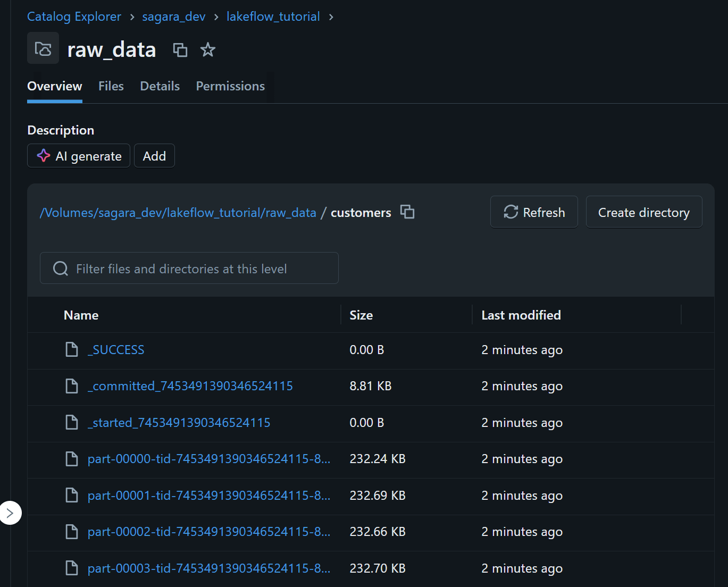Navigate to Catalog Explorer breadcrumb
The height and width of the screenshot is (587, 728).
74,16
